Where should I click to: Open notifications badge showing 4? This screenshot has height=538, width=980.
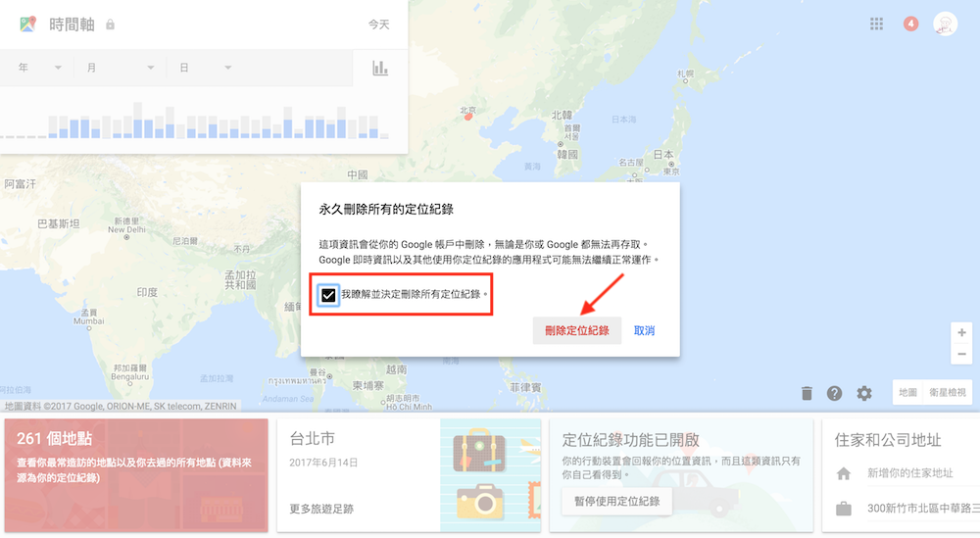pos(910,24)
